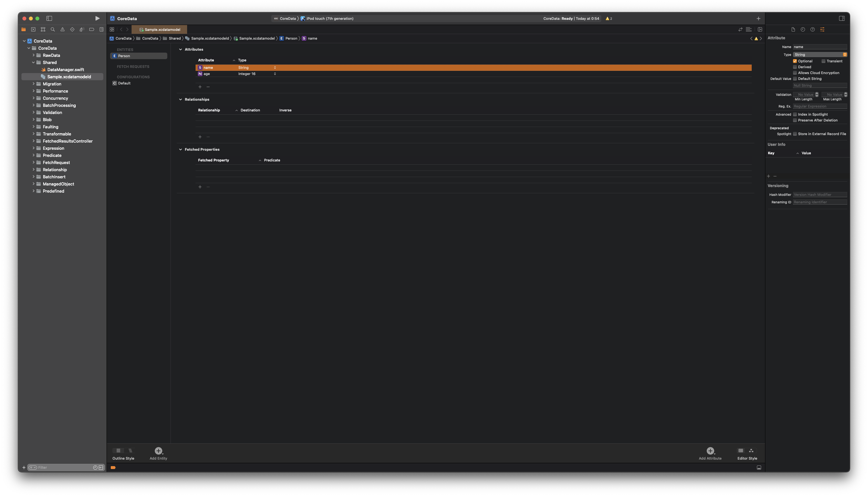Show the History inspector clock icon

803,30
